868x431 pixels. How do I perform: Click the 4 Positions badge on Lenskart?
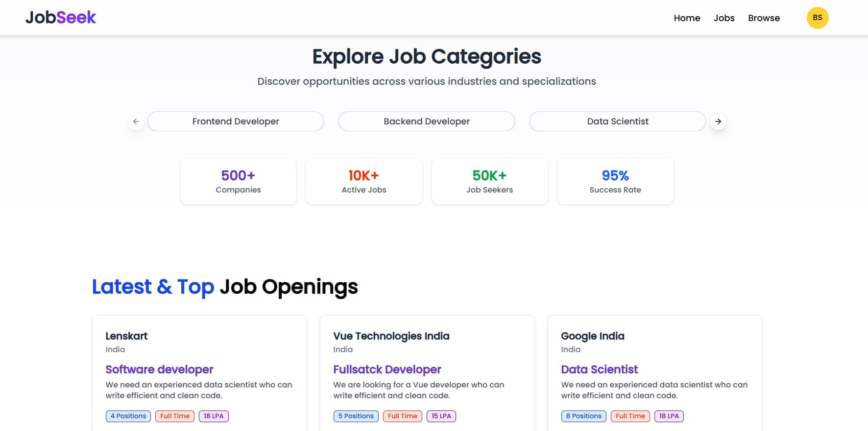click(x=128, y=416)
